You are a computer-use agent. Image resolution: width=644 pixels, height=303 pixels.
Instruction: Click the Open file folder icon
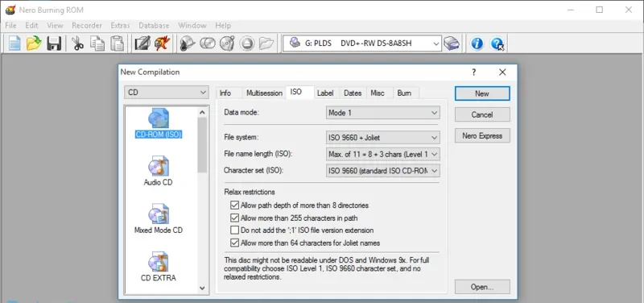34,44
